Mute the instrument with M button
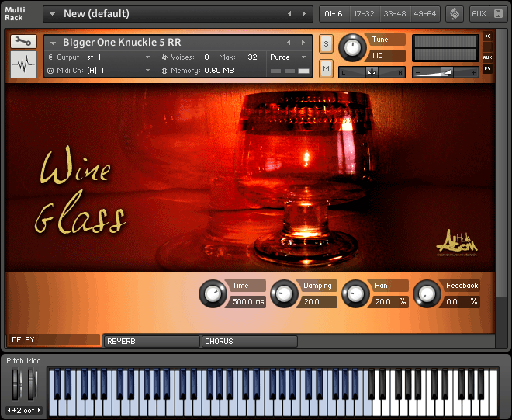Screen dimensions: 512x420 click(326, 68)
